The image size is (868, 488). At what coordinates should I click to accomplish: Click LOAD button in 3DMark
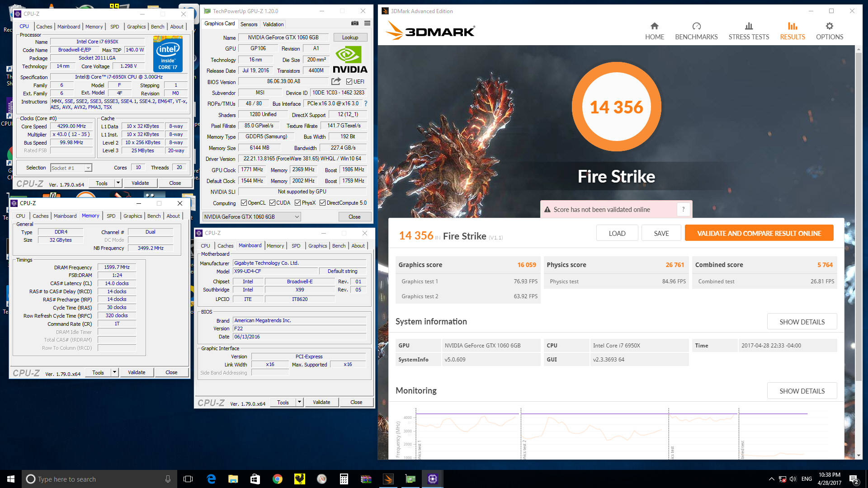[x=617, y=233]
